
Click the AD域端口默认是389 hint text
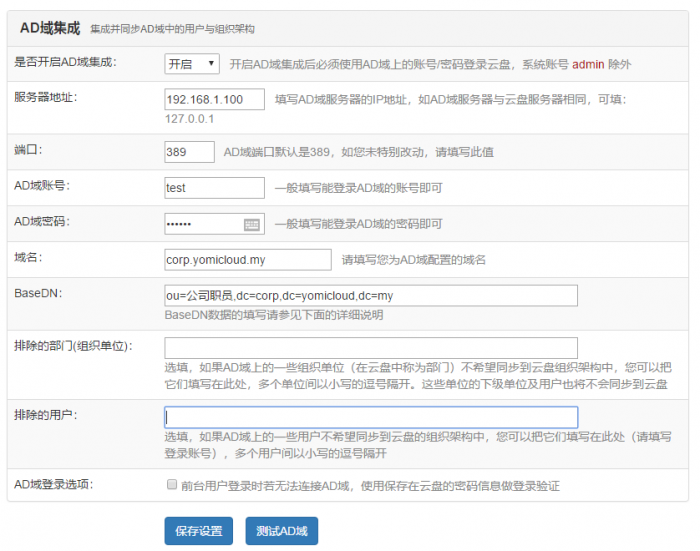[x=359, y=152]
